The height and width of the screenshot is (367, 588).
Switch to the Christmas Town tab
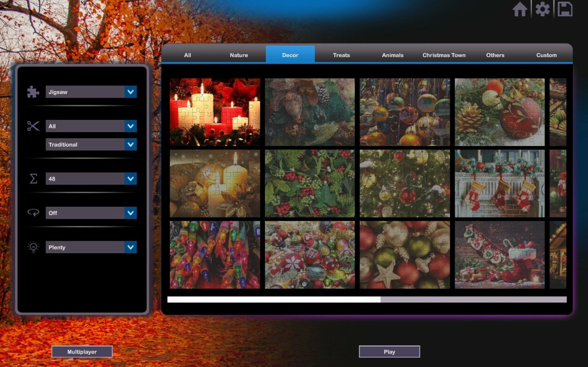click(x=444, y=55)
